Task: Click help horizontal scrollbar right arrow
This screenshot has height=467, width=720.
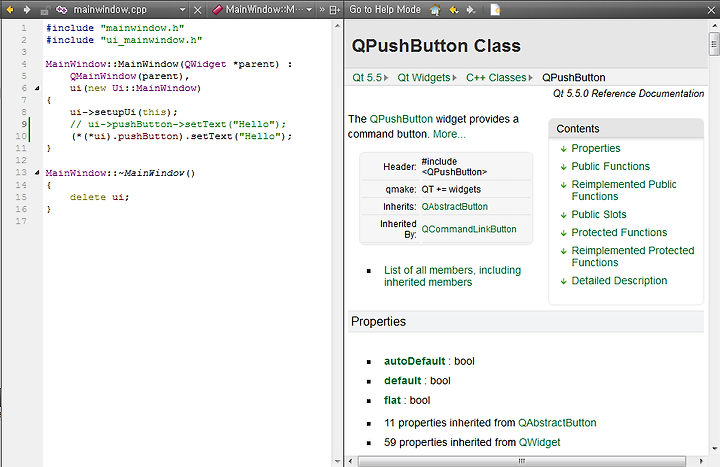Action: point(701,461)
